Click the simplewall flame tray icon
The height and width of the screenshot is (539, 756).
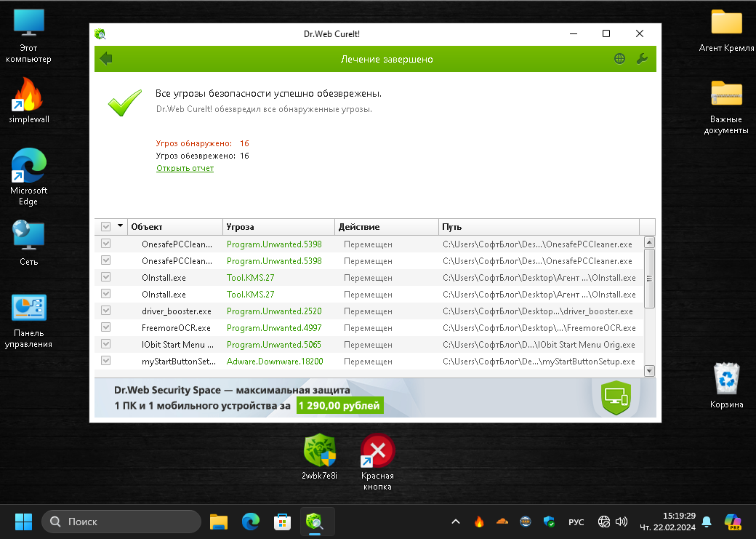click(x=479, y=522)
